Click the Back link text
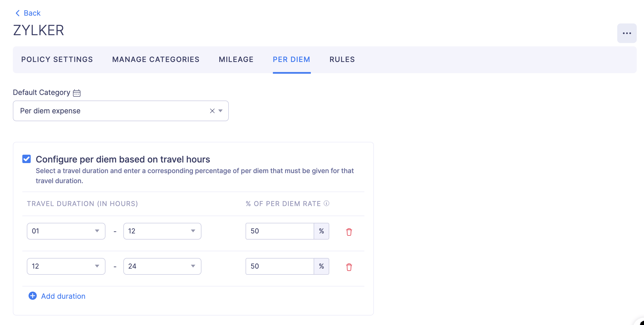The image size is (644, 325). [32, 13]
